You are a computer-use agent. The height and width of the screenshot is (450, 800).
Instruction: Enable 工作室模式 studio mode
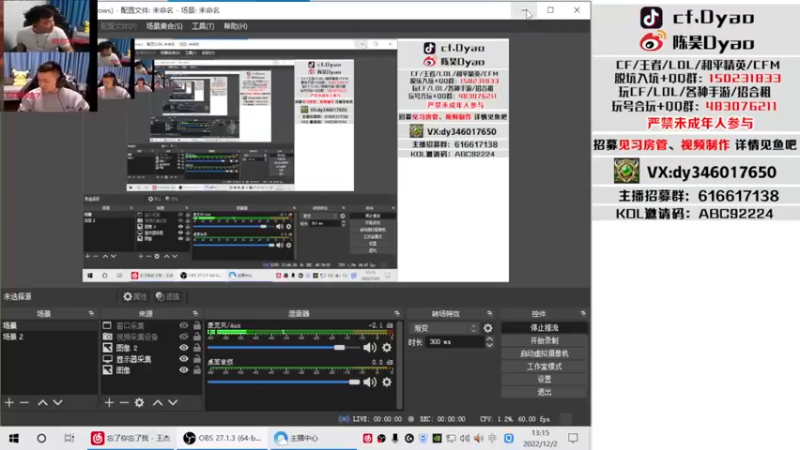point(544,366)
